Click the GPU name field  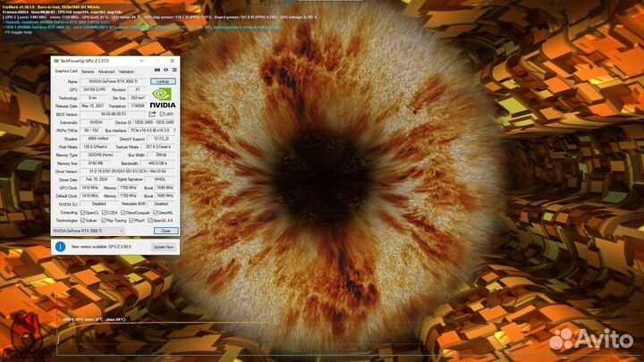[x=114, y=80]
